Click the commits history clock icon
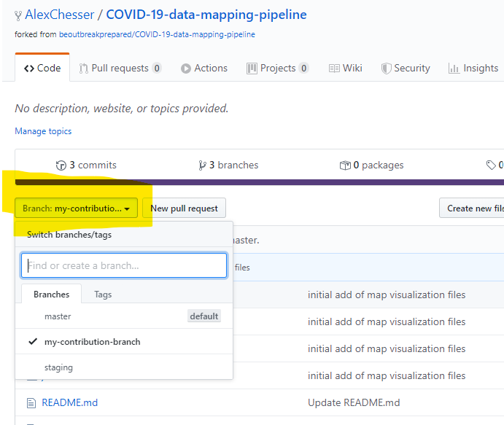 coord(61,165)
